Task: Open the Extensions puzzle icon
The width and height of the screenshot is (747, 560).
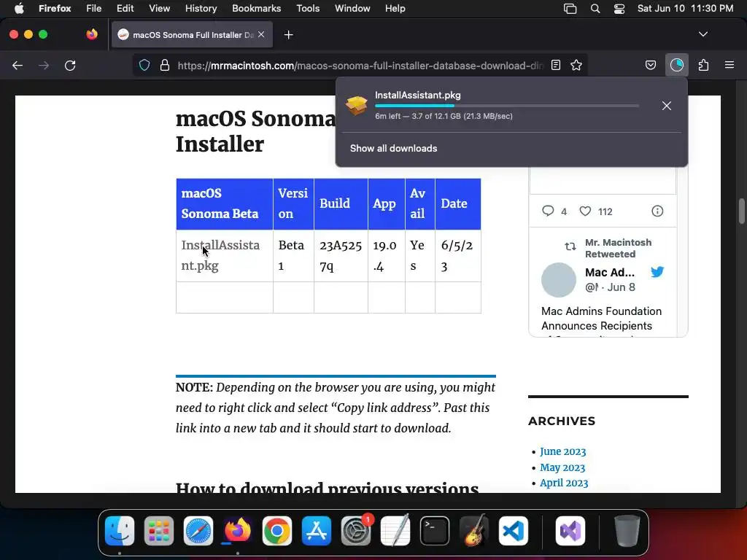Action: pos(703,65)
